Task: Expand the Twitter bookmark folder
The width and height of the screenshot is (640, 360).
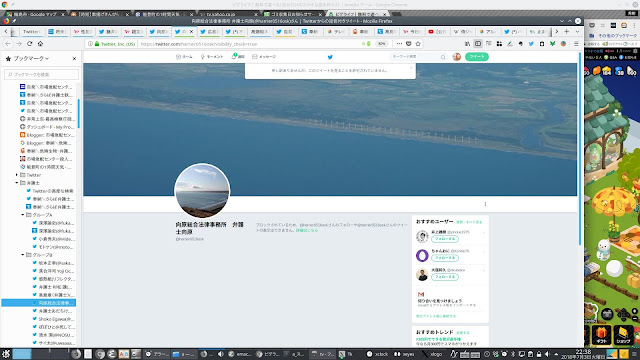Action: click(17, 175)
